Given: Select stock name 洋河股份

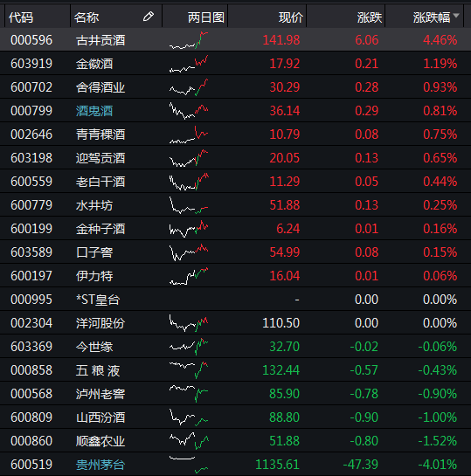Looking at the screenshot, I should pyautogui.click(x=100, y=323).
